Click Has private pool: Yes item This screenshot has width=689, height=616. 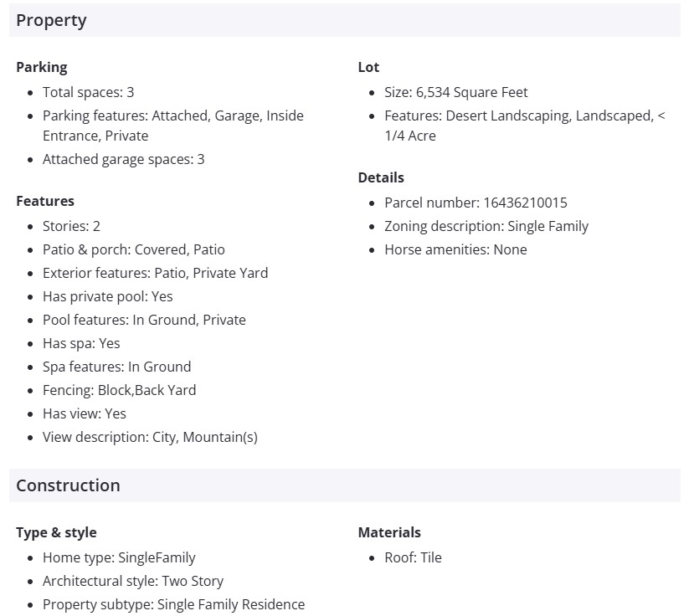[107, 296]
